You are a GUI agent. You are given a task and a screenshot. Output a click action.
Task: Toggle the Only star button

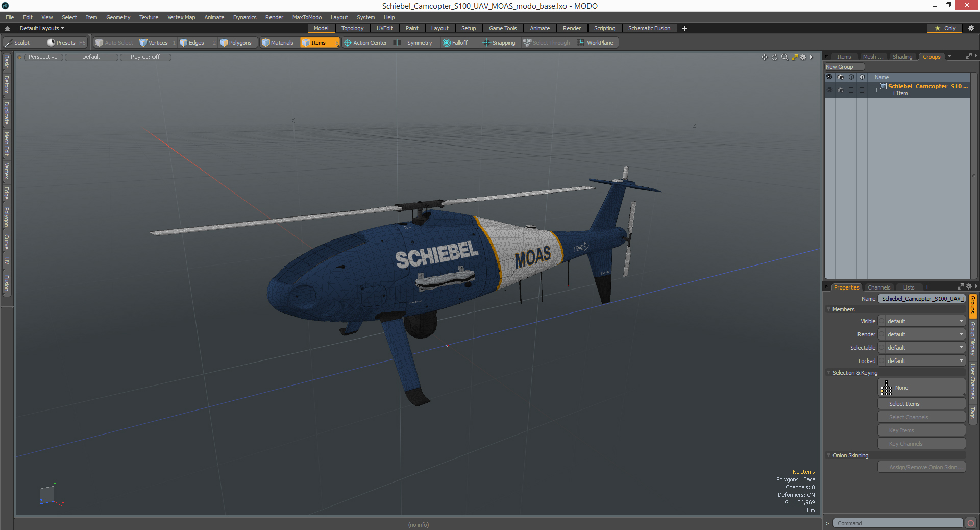945,28
